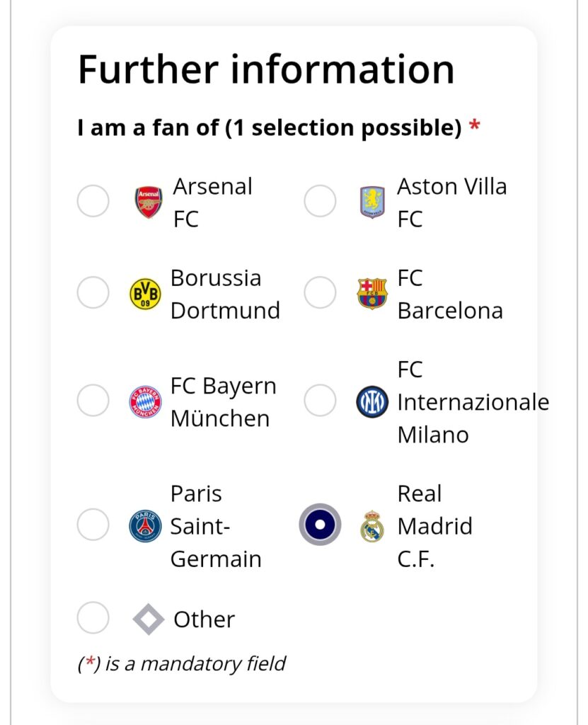
Task: Select the Aston Villa FC radio button
Action: pyautogui.click(x=320, y=201)
